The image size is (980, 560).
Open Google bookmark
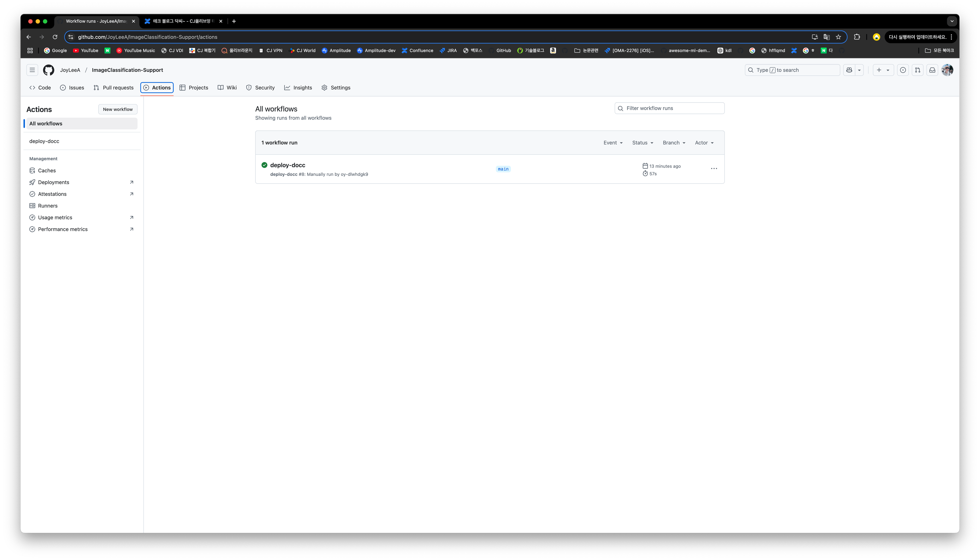point(55,50)
